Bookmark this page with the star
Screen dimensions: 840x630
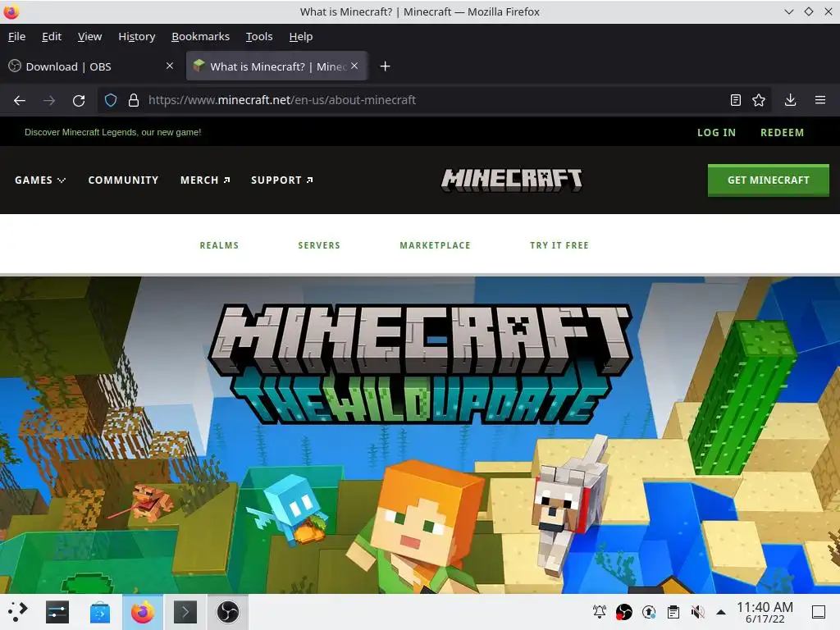[759, 100]
